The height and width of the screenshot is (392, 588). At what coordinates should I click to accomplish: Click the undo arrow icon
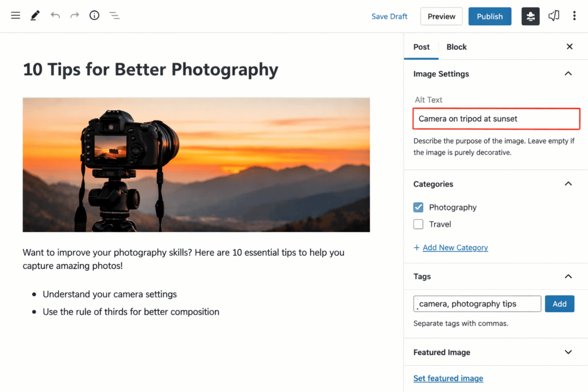(x=55, y=16)
